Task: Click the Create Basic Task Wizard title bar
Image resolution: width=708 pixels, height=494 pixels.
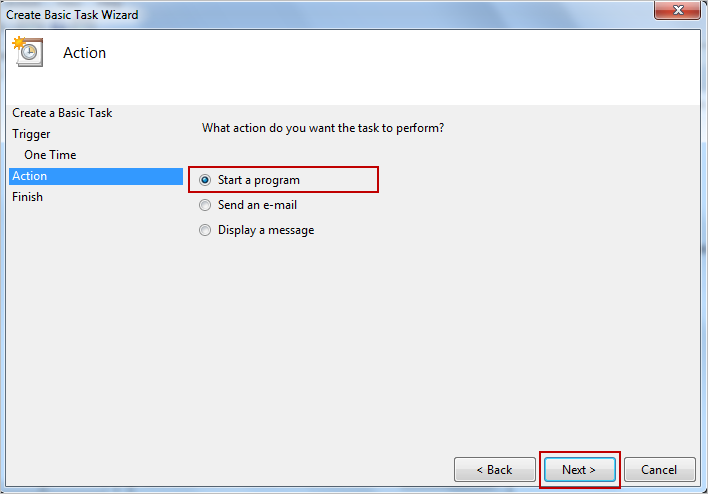Action: click(x=300, y=14)
